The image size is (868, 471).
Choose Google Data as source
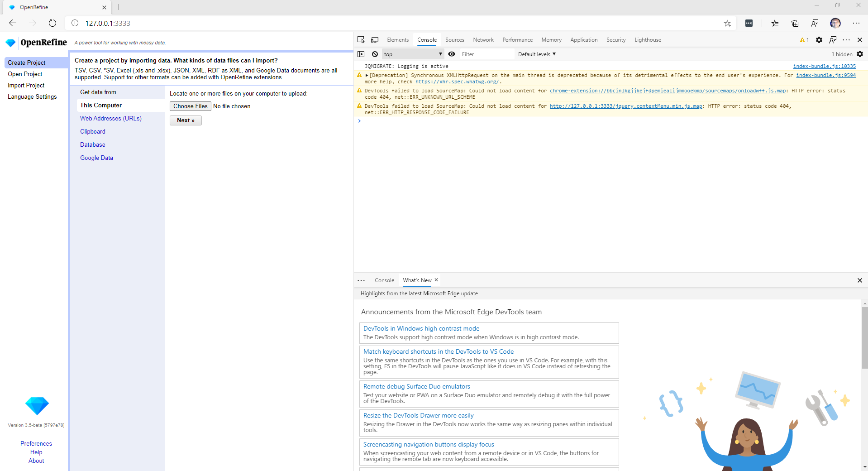click(96, 158)
